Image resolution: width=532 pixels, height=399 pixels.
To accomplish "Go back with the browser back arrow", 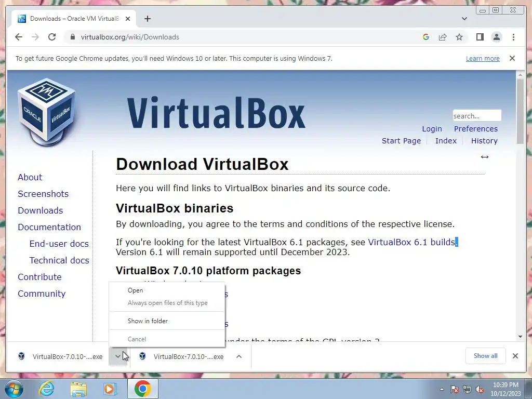I will (19, 37).
